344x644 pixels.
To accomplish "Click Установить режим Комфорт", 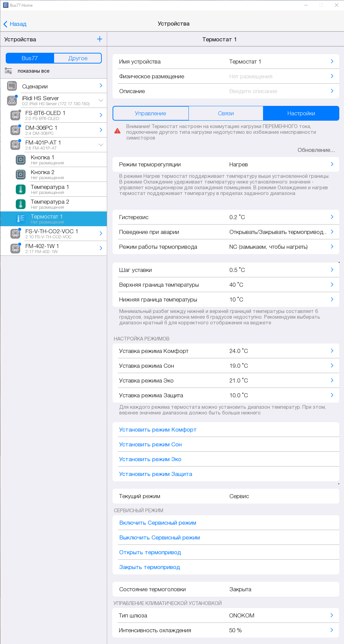I will coord(158,430).
